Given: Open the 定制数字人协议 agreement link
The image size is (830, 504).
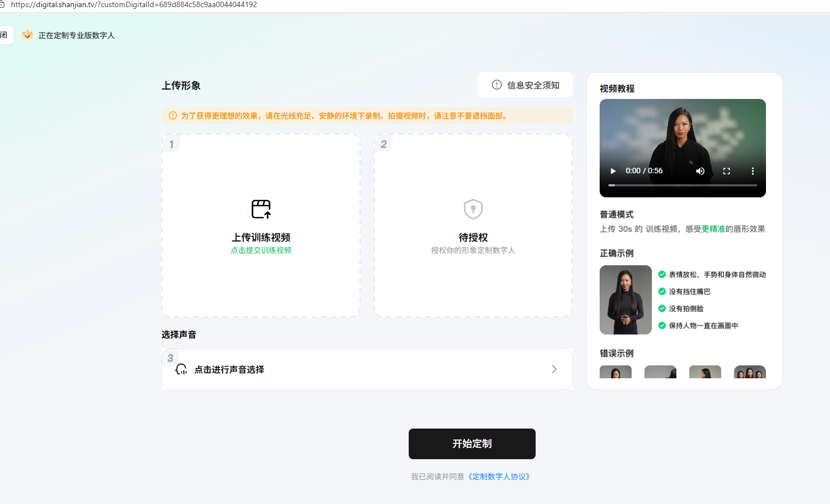Looking at the screenshot, I should click(499, 477).
